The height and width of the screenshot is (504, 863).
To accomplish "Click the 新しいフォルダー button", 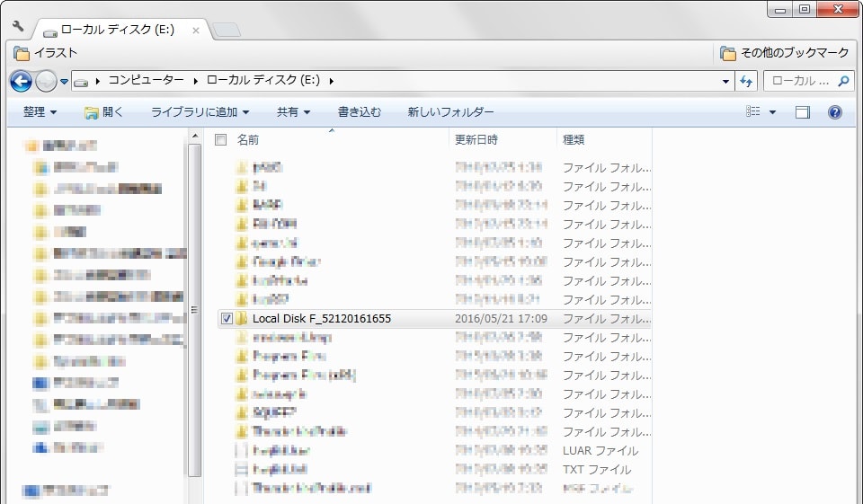I will [450, 112].
